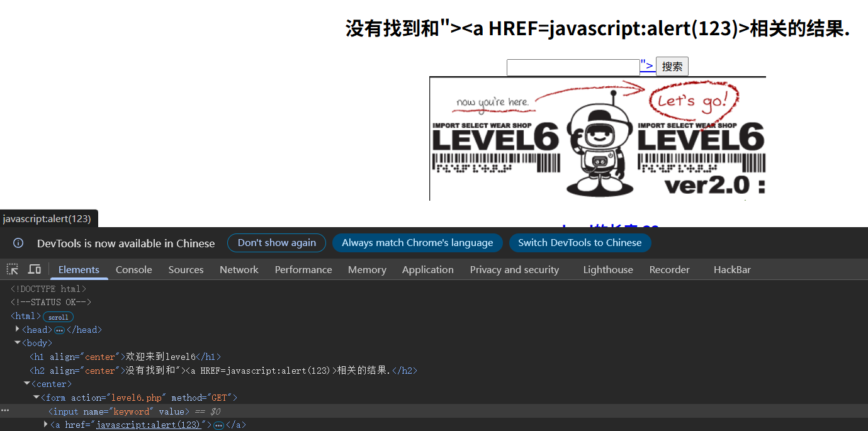Open the Recorder tab

coord(670,269)
